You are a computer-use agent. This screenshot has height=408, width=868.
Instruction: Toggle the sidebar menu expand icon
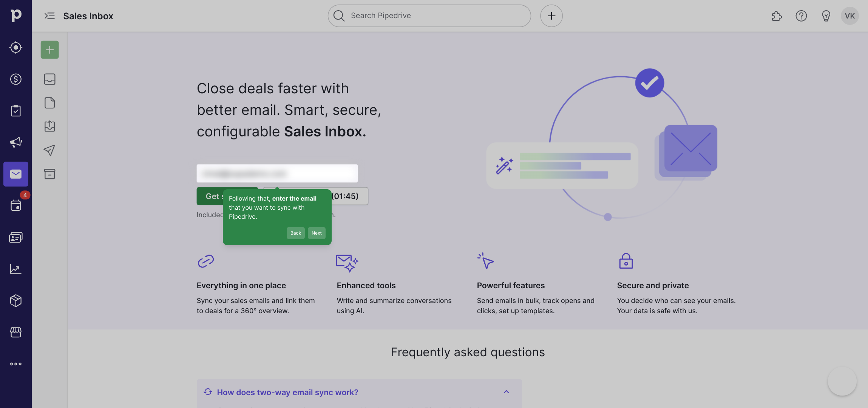(49, 16)
